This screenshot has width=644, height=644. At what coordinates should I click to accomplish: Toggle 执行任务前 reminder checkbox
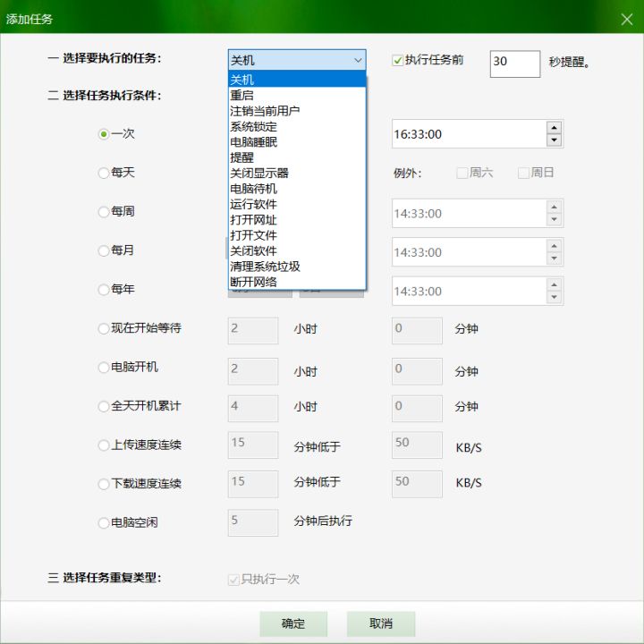397,61
